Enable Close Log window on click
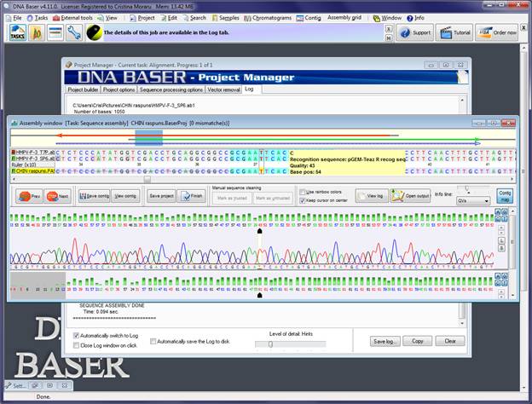Screen dimensions: 532x404 coord(76,345)
